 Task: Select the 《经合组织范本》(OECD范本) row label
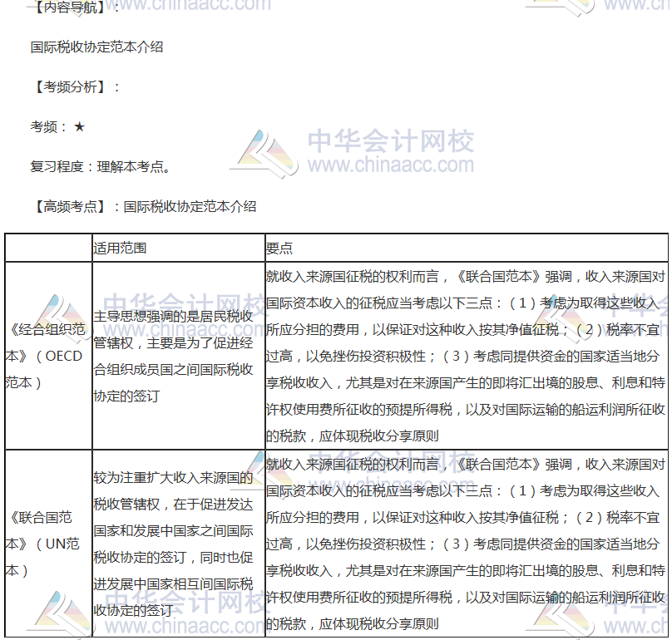(47, 356)
